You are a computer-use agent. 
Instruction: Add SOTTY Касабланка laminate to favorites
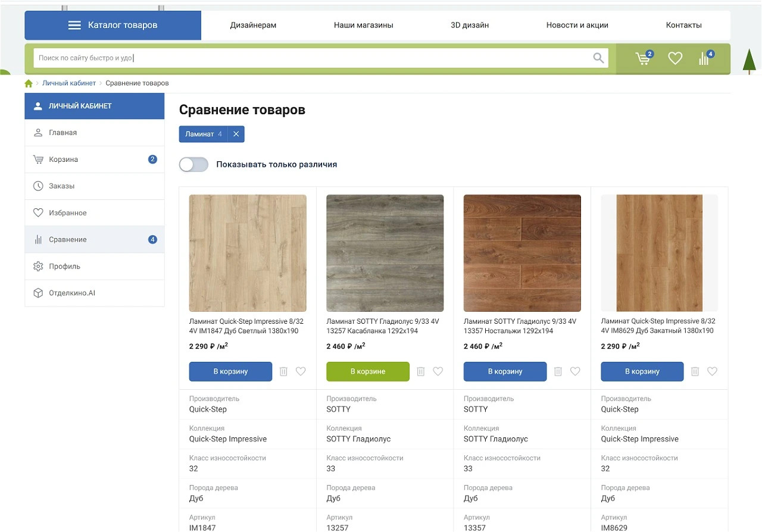[438, 371]
